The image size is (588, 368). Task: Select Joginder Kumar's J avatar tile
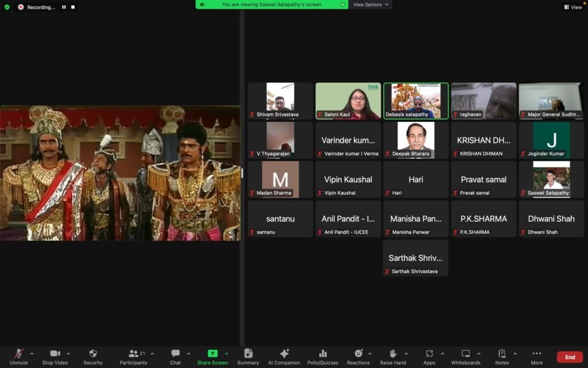pyautogui.click(x=551, y=140)
